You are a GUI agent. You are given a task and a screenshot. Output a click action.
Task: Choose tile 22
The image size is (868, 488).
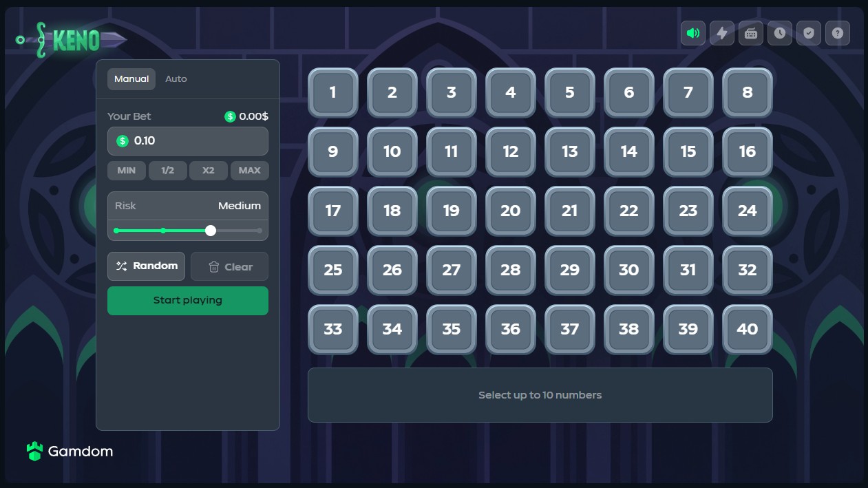629,211
